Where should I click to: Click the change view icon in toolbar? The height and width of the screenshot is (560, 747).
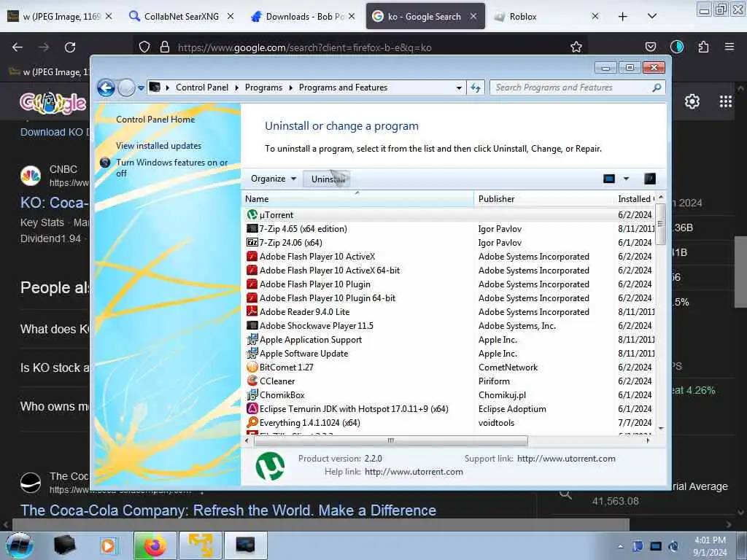[609, 179]
